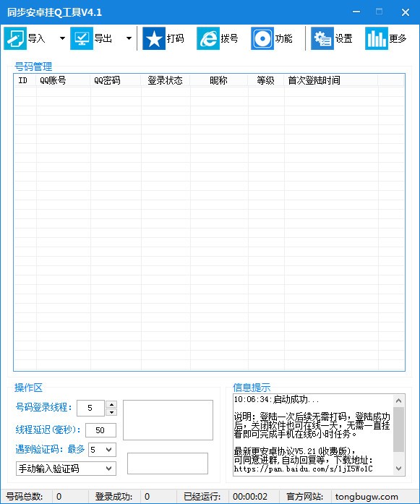Close the 同步安卓挂Q工具 window
420x504 pixels.
pyautogui.click(x=406, y=12)
